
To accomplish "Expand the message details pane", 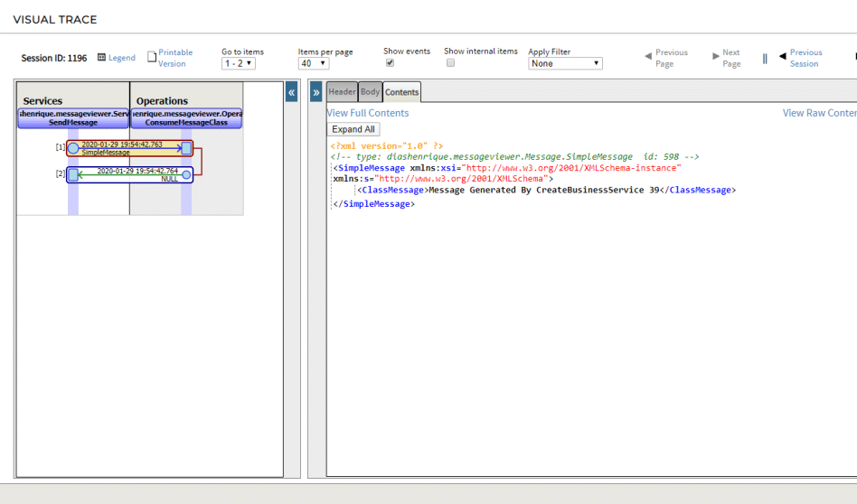I will click(315, 92).
